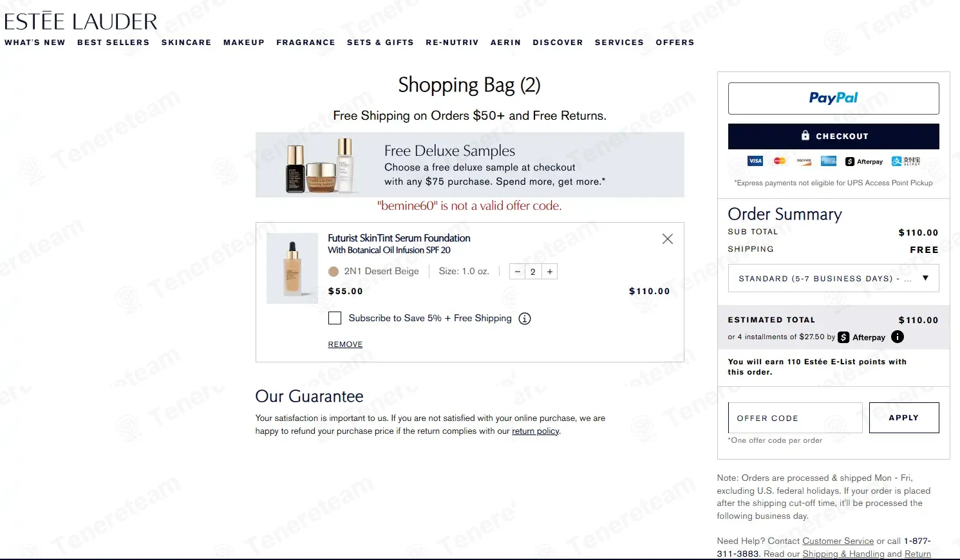Screen dimensions: 960x560
Task: Open the Customer Service link
Action: coord(838,541)
